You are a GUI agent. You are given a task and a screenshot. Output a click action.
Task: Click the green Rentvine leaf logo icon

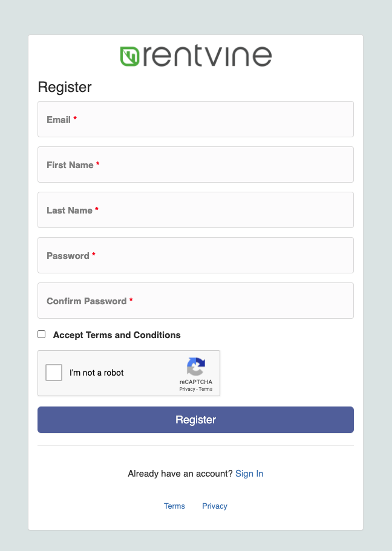tap(130, 56)
